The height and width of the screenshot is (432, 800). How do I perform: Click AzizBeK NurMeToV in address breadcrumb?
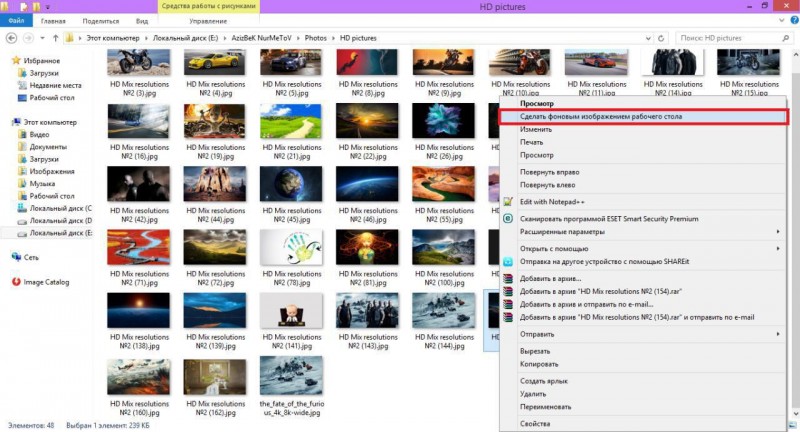(x=262, y=38)
